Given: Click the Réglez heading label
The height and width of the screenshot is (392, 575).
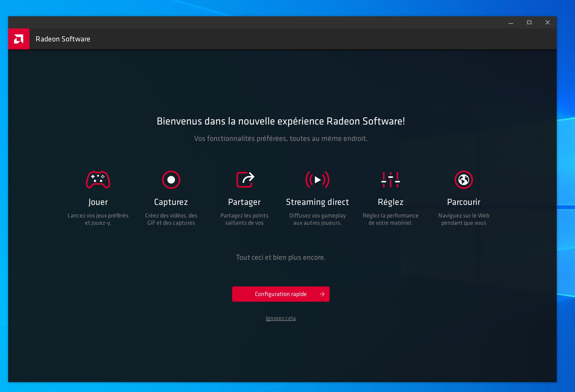Looking at the screenshot, I should click(390, 202).
